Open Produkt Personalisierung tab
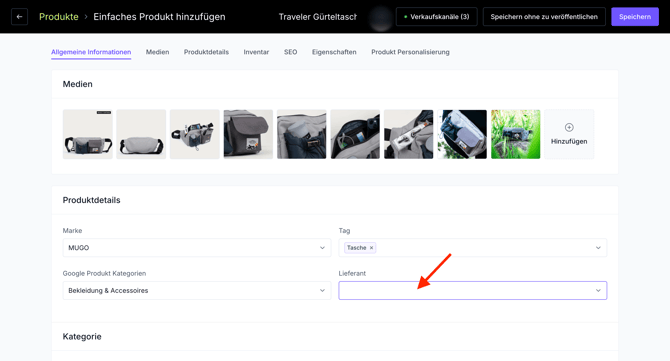This screenshot has width=670, height=361. (x=410, y=52)
